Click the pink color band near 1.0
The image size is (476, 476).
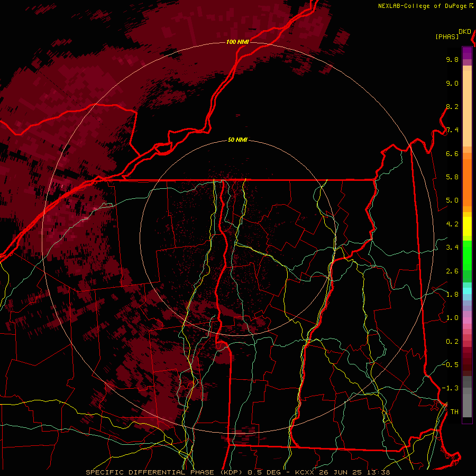click(x=467, y=321)
